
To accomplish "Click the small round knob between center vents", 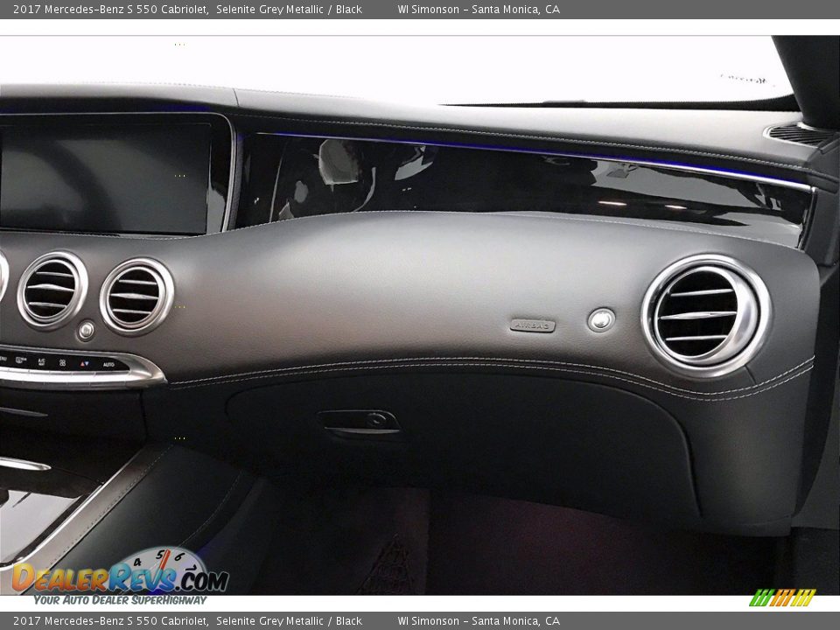I will (x=86, y=330).
